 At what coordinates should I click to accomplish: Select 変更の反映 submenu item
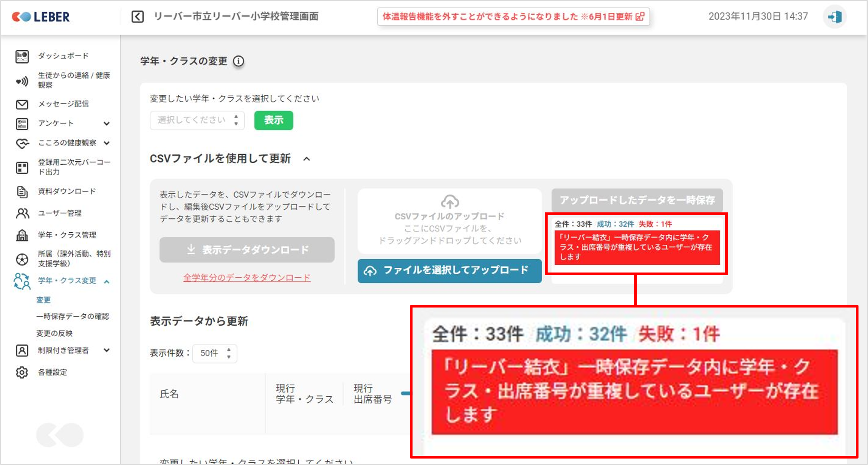tap(54, 334)
